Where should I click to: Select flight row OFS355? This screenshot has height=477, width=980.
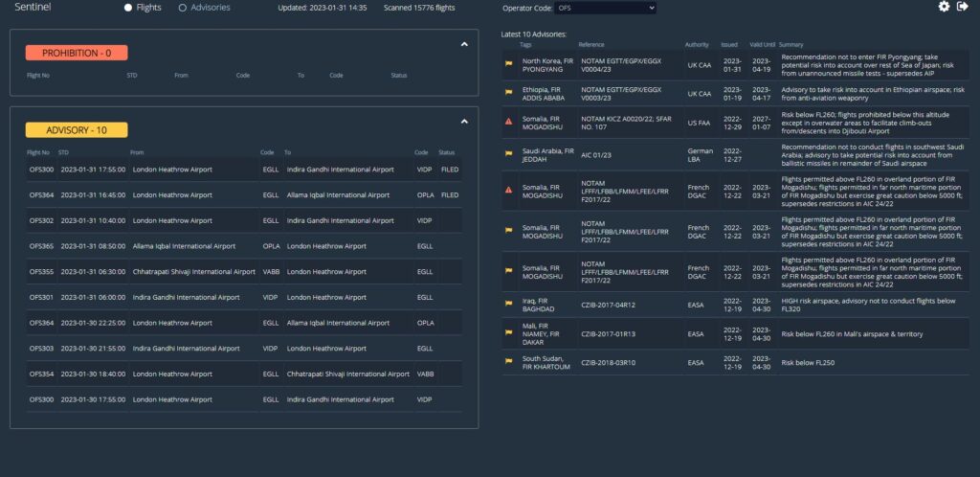(x=244, y=272)
